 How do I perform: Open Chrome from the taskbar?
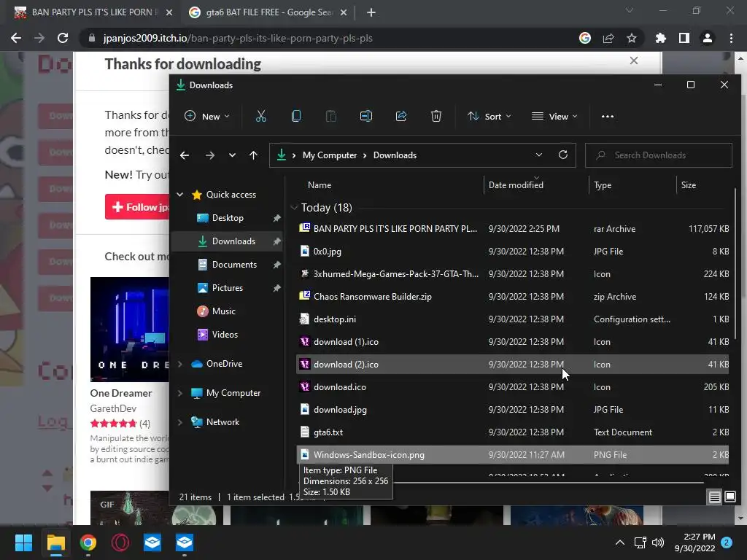point(88,542)
